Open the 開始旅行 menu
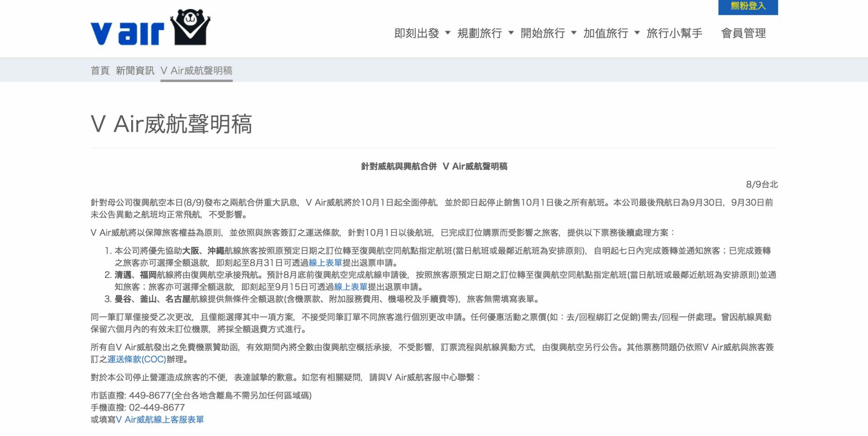Screen dimensions: 868x436 (542, 33)
